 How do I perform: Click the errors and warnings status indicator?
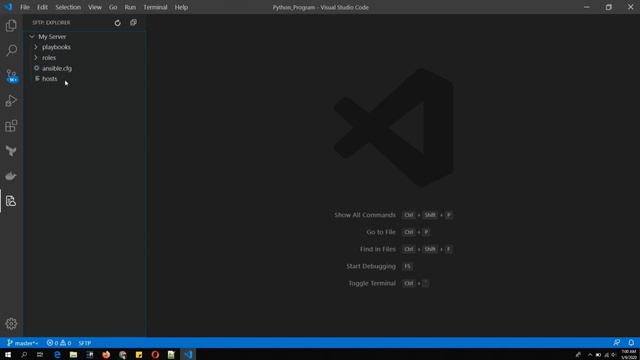[59, 343]
